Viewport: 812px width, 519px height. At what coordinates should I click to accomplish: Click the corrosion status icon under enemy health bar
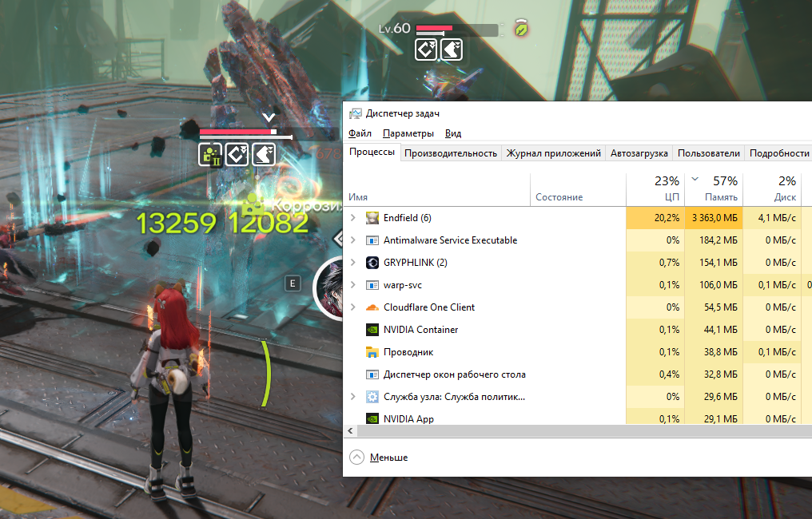[x=210, y=155]
